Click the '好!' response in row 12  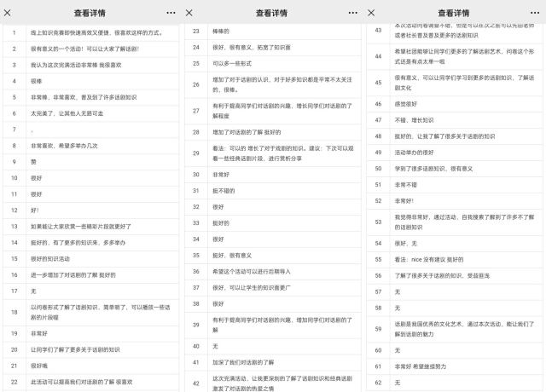[35, 210]
